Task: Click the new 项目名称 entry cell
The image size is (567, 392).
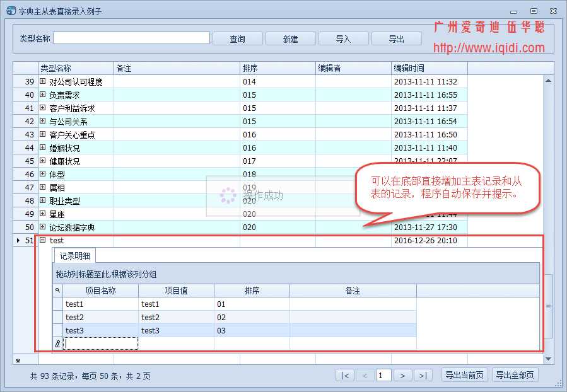Action: pos(100,343)
